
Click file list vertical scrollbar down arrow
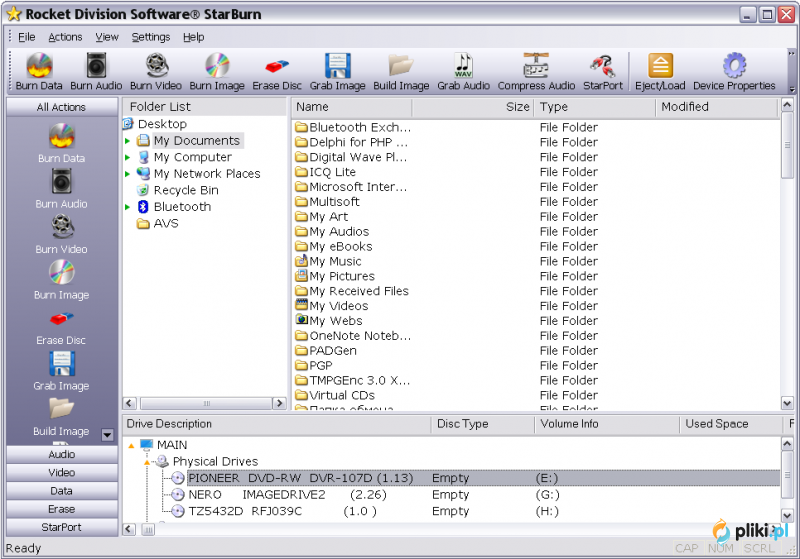[x=787, y=403]
